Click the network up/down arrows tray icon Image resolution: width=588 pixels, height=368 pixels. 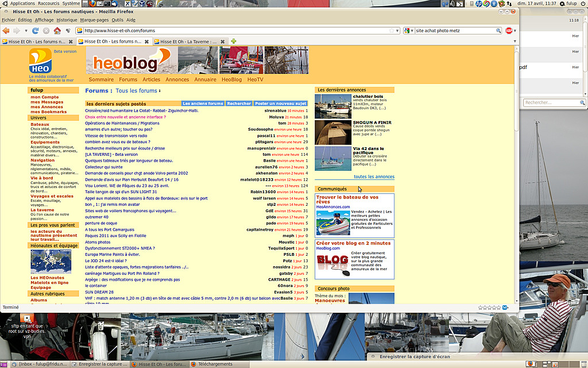509,3
